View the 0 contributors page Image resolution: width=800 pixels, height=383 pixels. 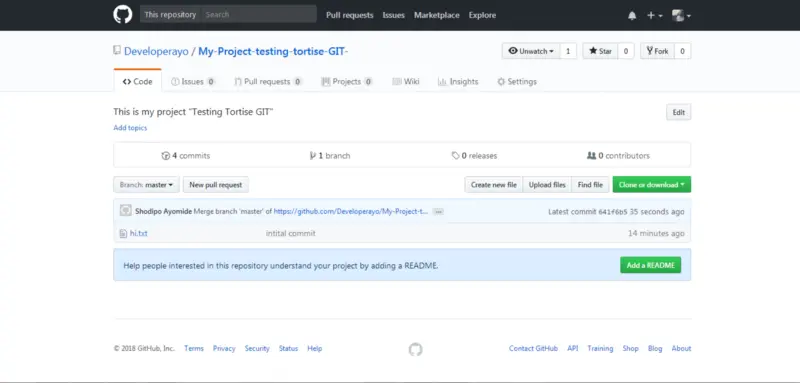pyautogui.click(x=618, y=156)
